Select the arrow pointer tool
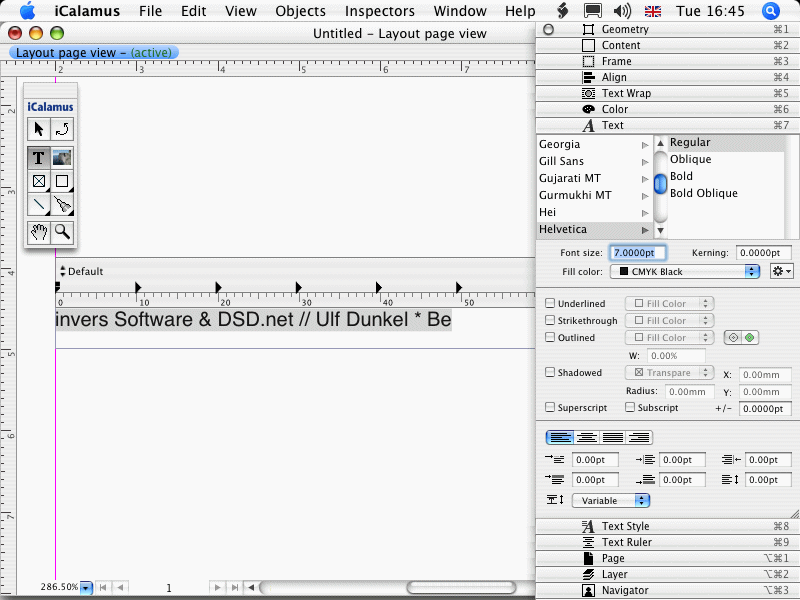The width and height of the screenshot is (800, 600). click(x=38, y=129)
